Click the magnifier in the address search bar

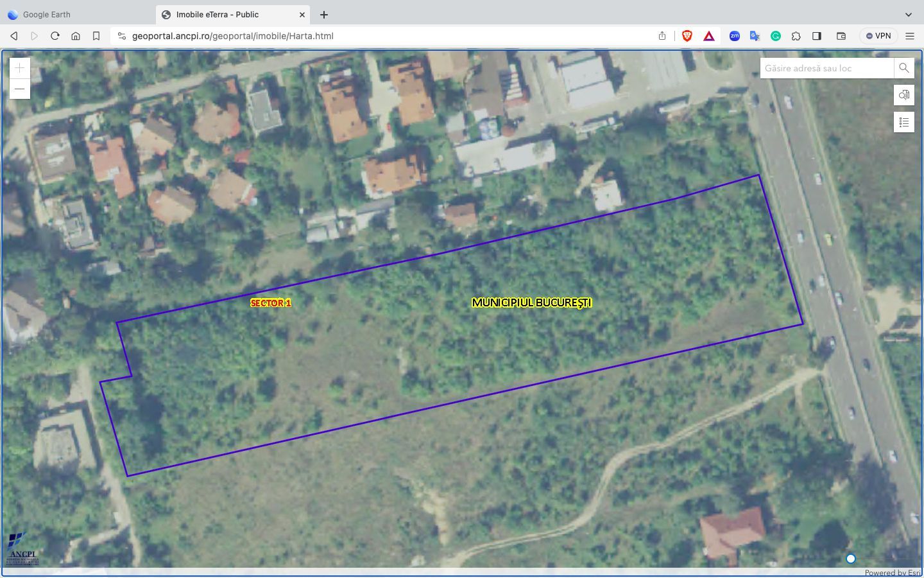(903, 67)
